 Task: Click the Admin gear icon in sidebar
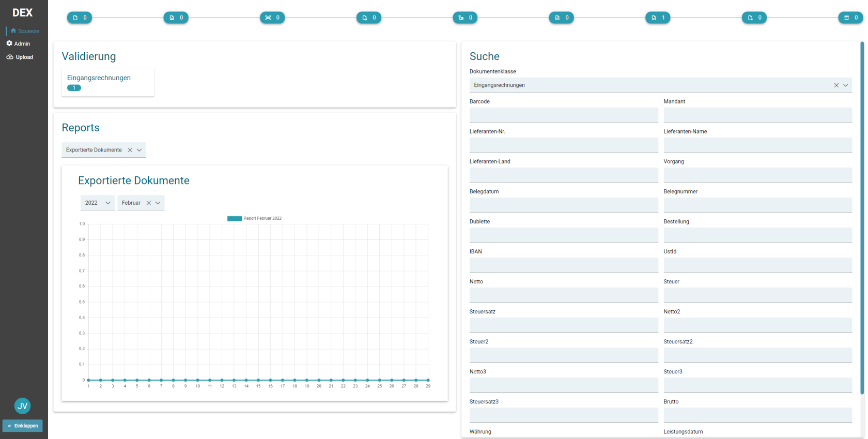(9, 43)
